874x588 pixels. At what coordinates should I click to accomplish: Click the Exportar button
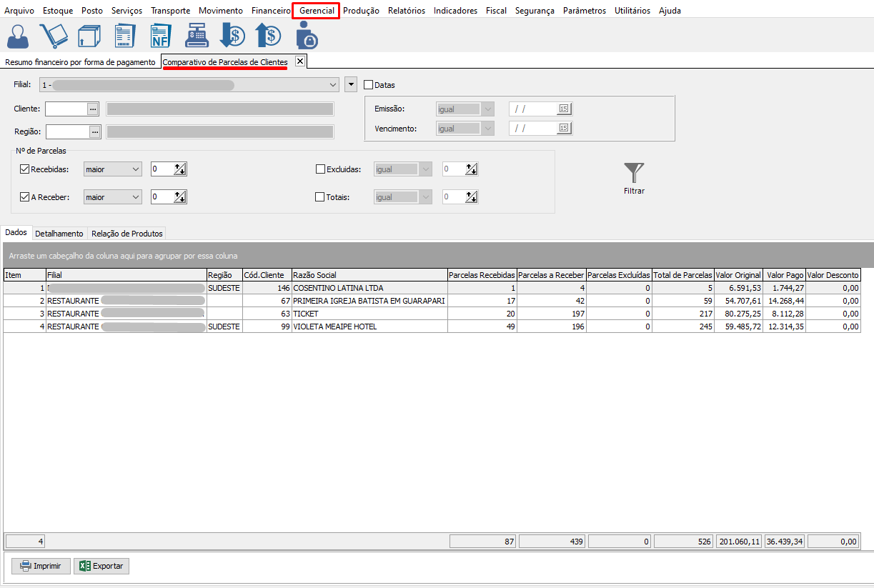coord(101,566)
